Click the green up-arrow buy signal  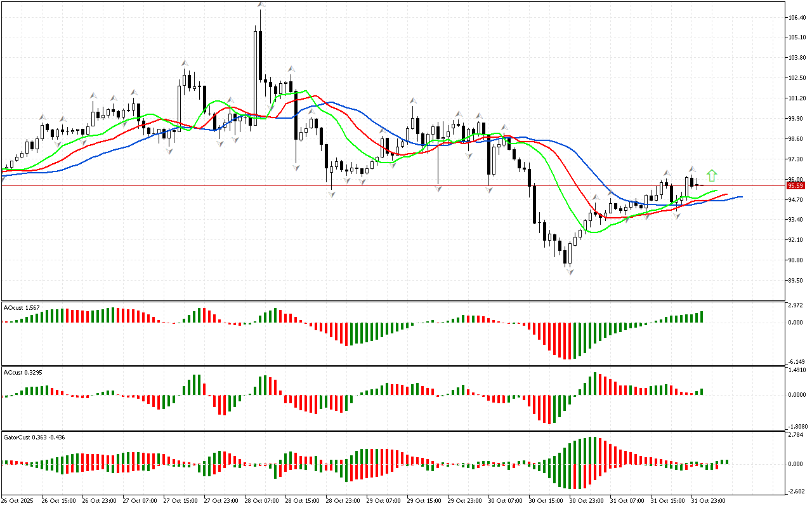tap(712, 175)
